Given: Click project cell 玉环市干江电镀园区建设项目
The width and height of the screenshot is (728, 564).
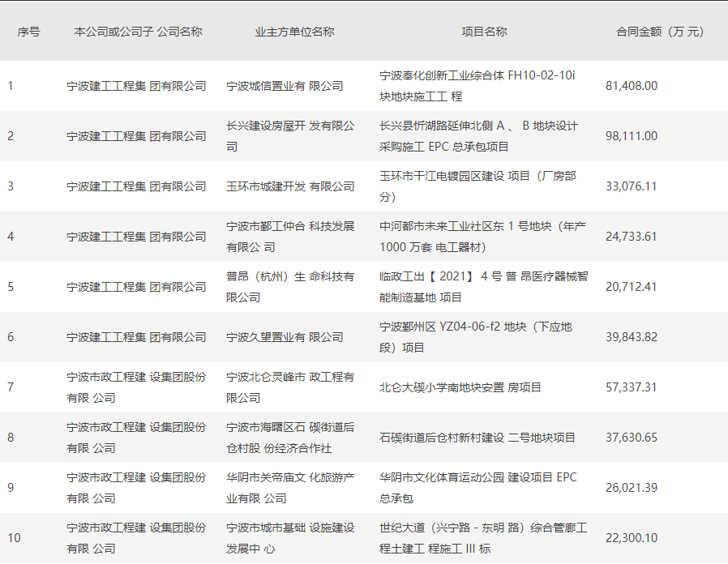Looking at the screenshot, I should pos(478,186).
